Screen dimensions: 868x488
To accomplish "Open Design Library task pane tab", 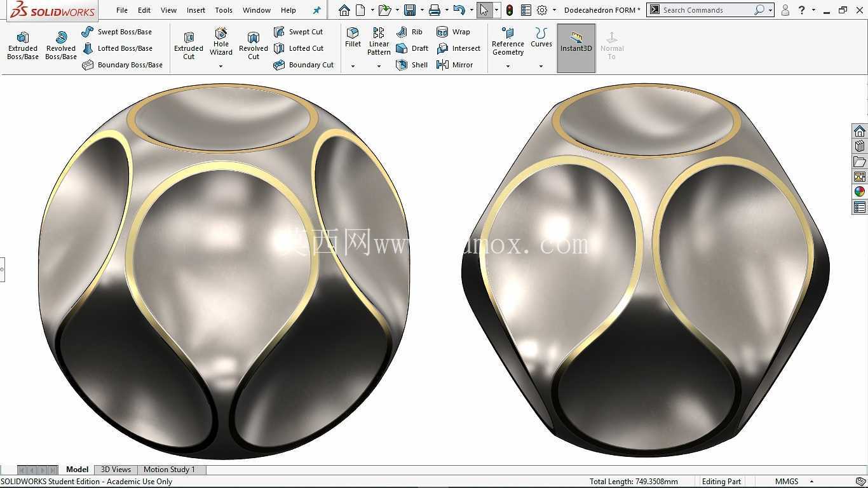I will 860,147.
